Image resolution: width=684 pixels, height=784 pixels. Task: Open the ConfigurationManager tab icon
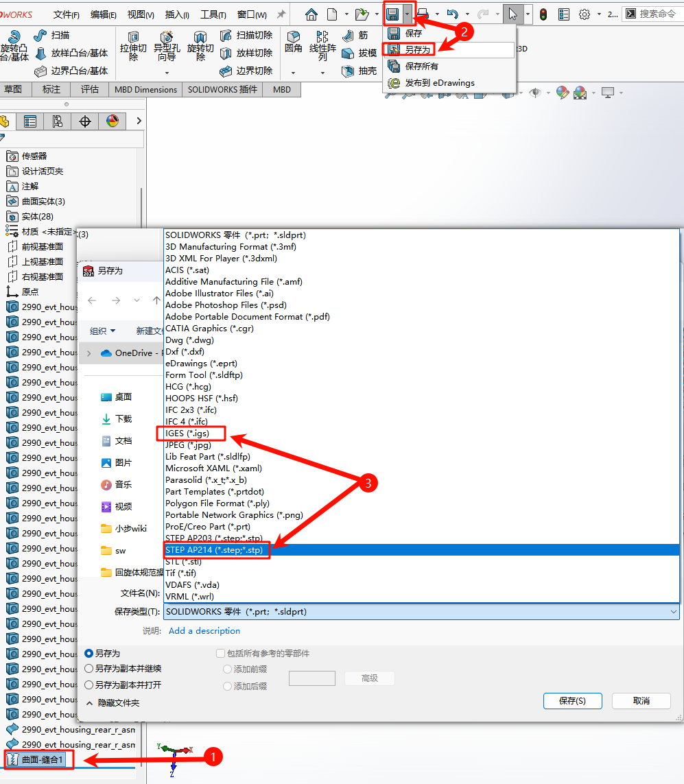58,121
